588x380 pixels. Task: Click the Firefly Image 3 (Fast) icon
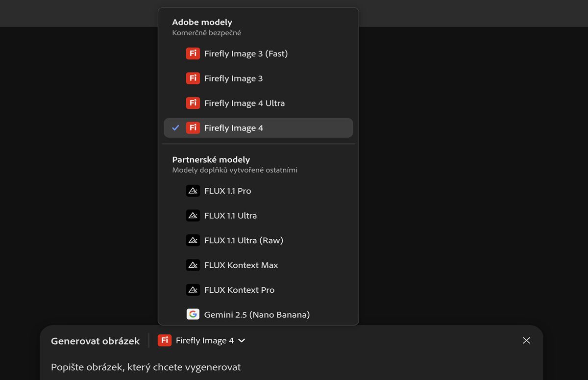point(193,53)
